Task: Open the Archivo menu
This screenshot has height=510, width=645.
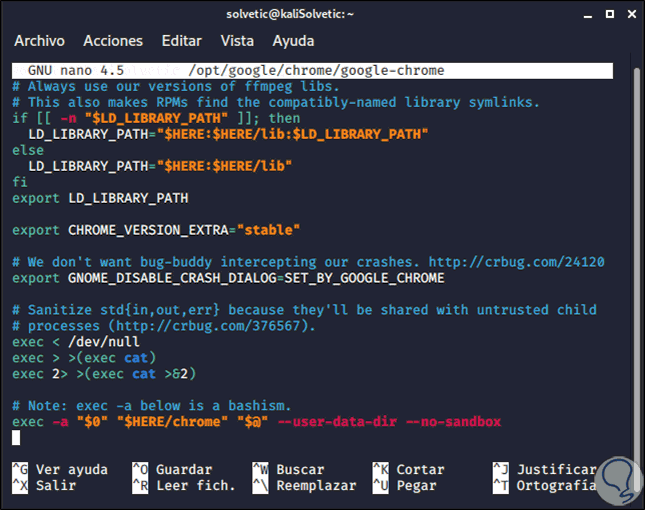Action: pos(39,41)
